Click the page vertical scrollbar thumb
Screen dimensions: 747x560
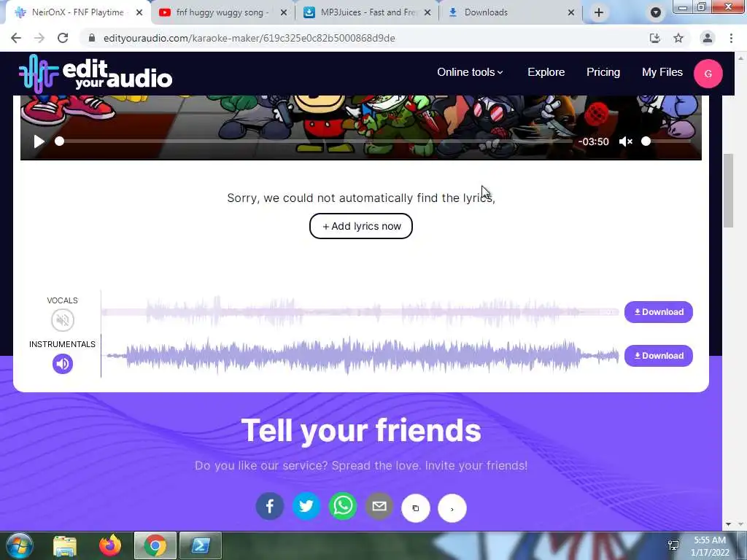tap(728, 190)
